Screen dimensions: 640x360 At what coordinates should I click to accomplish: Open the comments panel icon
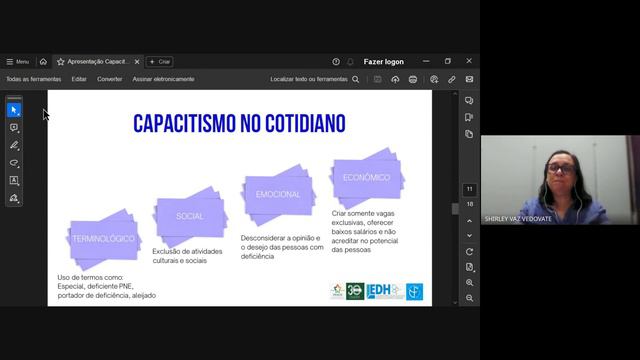469,100
